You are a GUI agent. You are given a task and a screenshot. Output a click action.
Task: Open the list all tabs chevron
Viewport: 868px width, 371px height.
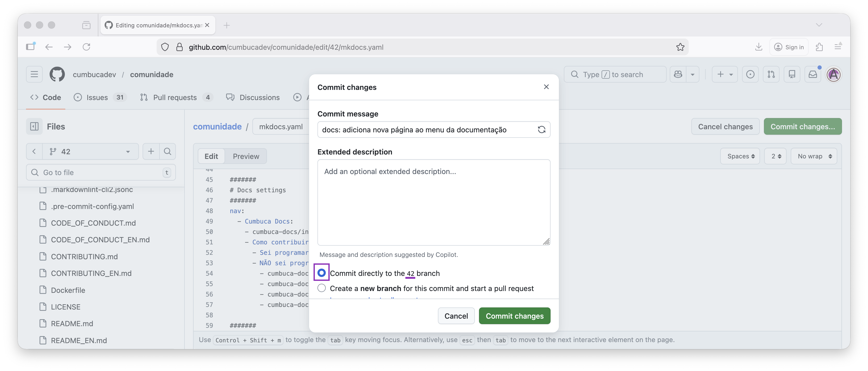(x=819, y=25)
